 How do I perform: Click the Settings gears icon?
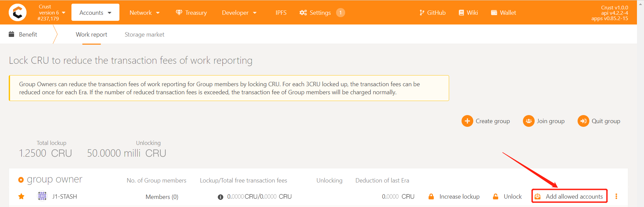coord(303,12)
